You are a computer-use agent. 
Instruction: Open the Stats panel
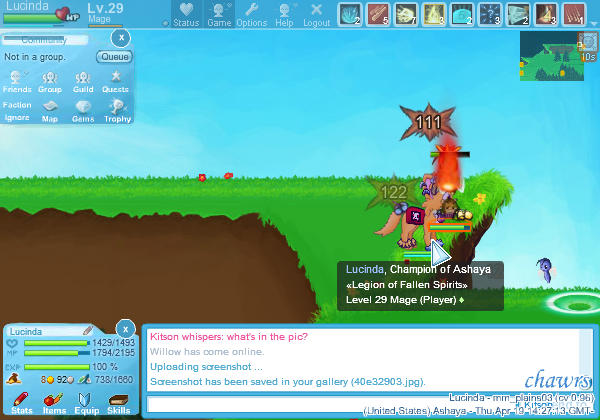(x=21, y=403)
